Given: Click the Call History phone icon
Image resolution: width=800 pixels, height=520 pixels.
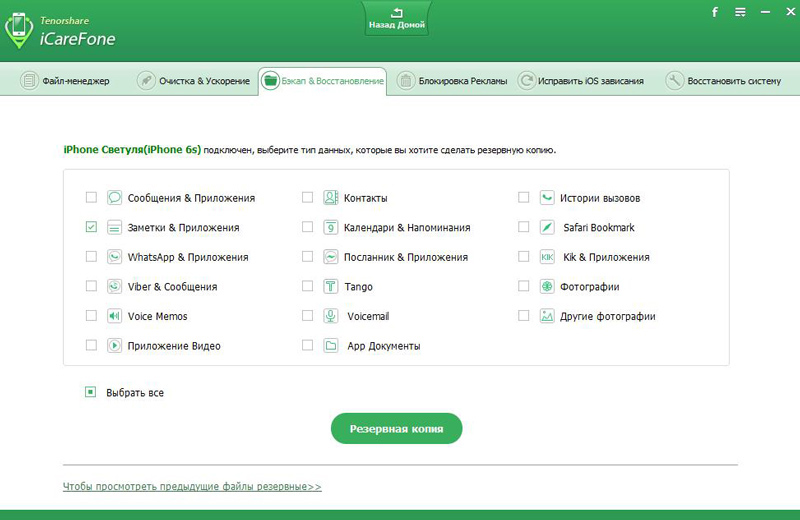Looking at the screenshot, I should pyautogui.click(x=547, y=197).
